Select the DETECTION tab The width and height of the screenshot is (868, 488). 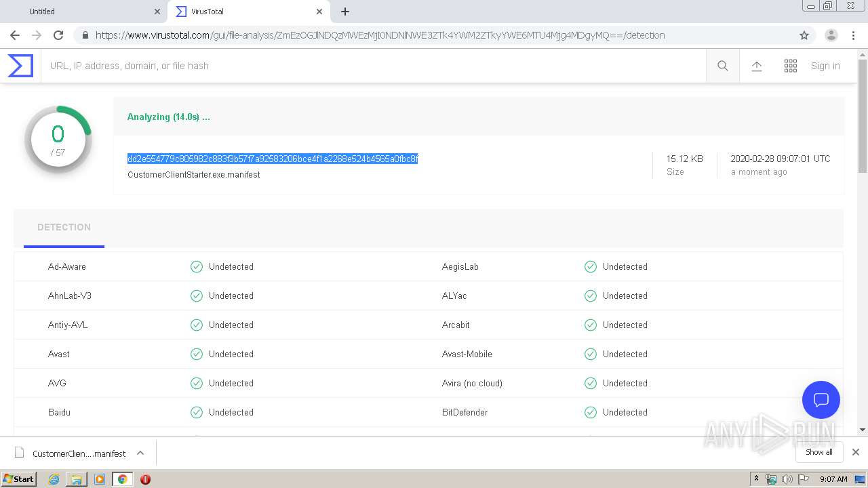coord(64,228)
